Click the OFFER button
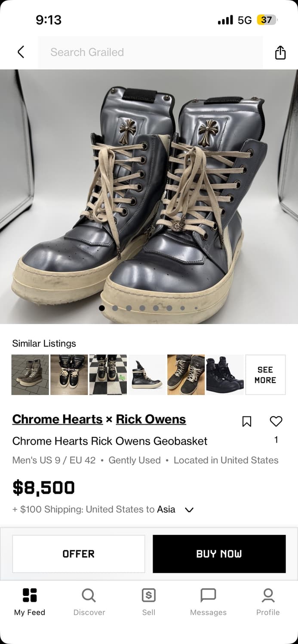This screenshot has width=298, height=644. [x=79, y=554]
